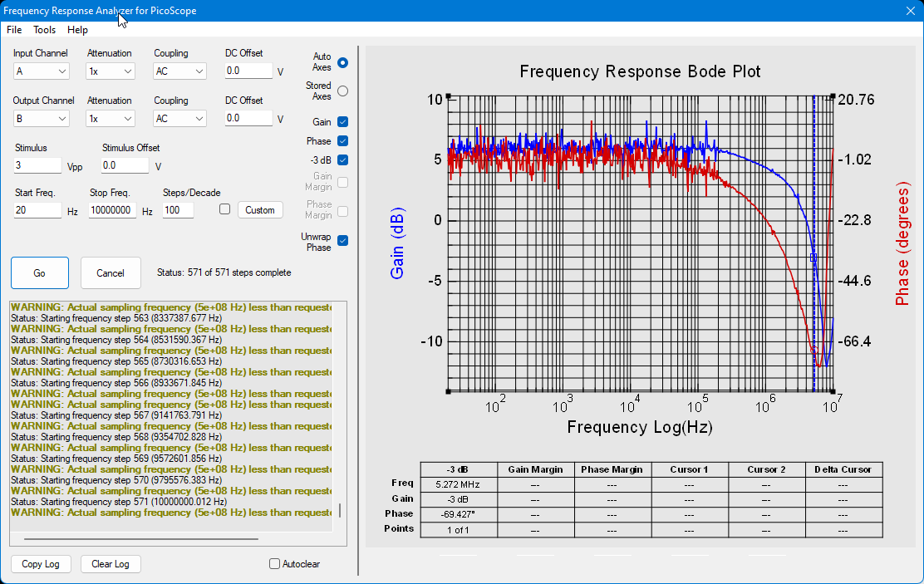Toggle the Phase plot checkbox

pos(343,141)
